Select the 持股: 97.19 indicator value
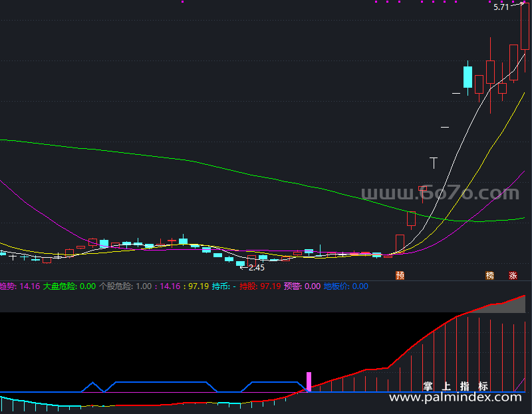Viewport: 532px width, 414px height. coord(260,286)
